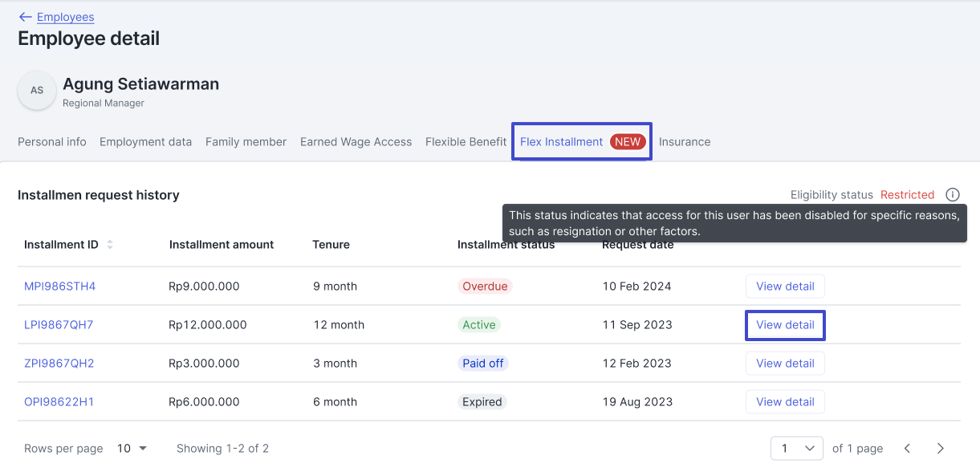Click the eligibility status info icon
Viewport: 980px width, 476px height.
click(952, 195)
